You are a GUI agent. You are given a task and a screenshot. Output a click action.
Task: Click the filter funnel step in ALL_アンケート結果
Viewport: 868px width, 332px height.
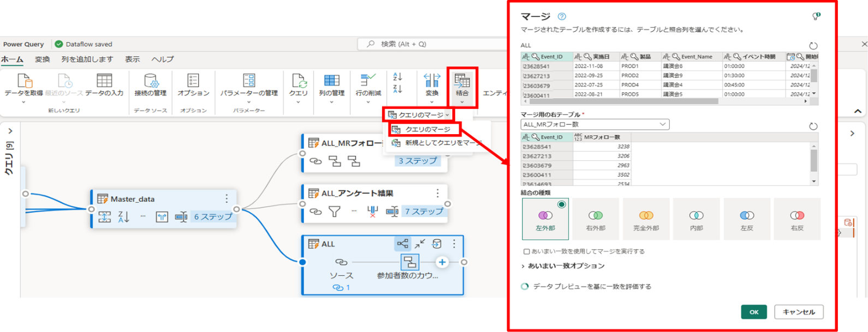click(335, 211)
